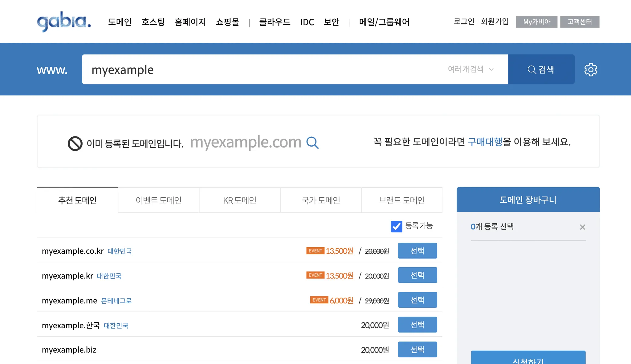
Task: Click 선택 for myexample.biz
Action: 417,349
